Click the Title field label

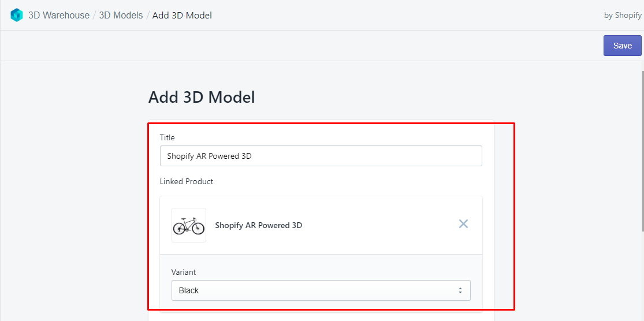pos(167,137)
